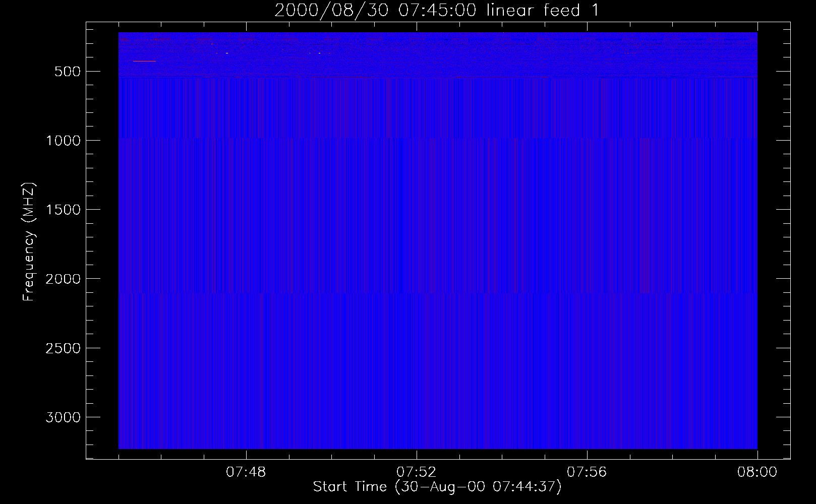Click the 'Frequency (MHZ)' axis title
This screenshot has height=504, width=816.
tap(29, 241)
